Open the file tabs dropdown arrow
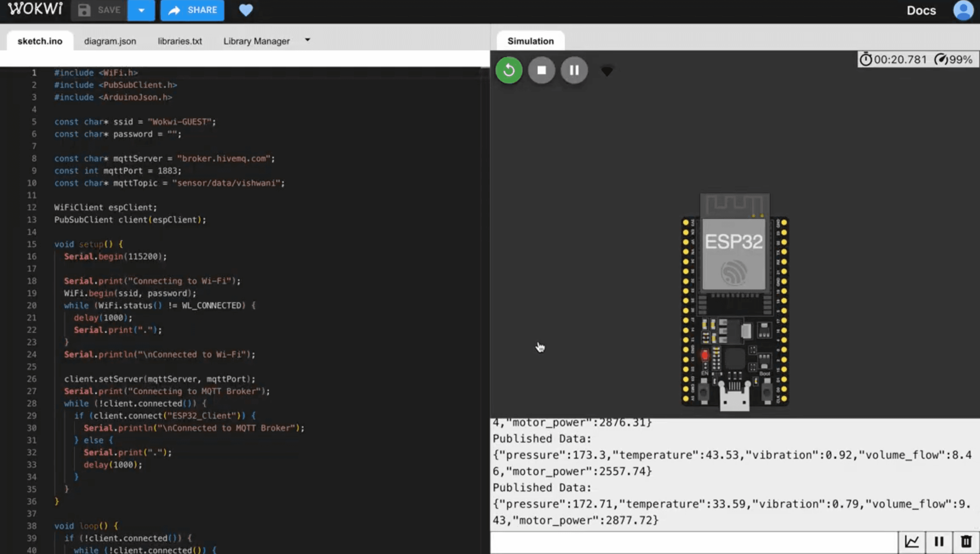 pos(307,40)
